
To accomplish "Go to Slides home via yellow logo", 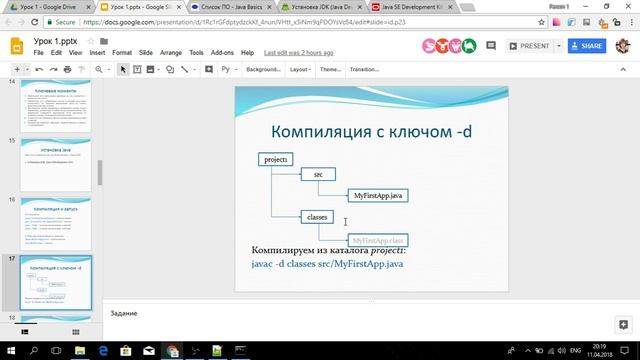I will [17, 46].
